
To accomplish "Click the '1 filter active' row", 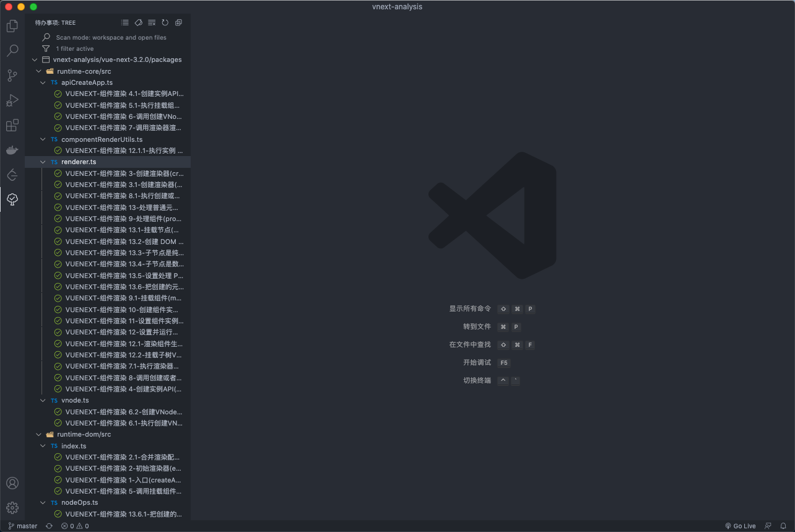I will (x=108, y=48).
